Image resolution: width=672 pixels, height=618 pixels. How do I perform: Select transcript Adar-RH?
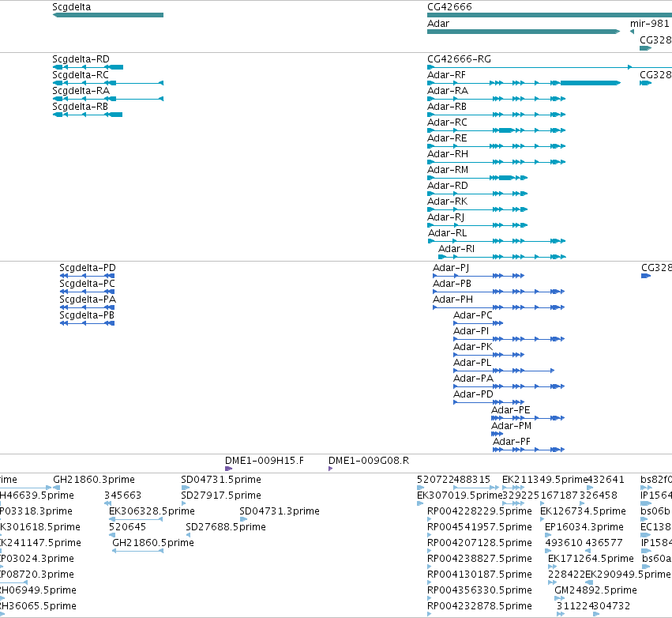pyautogui.click(x=496, y=162)
